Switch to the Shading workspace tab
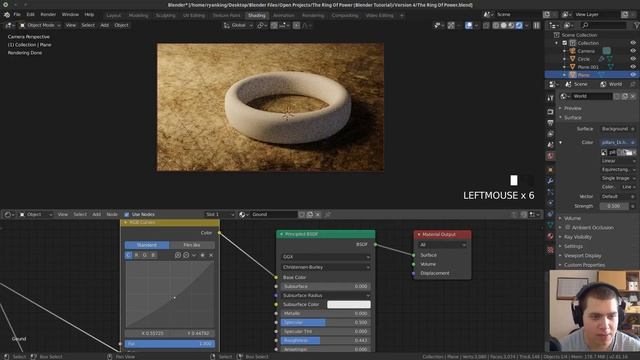Viewport: 640px width, 360px height. coord(257,16)
